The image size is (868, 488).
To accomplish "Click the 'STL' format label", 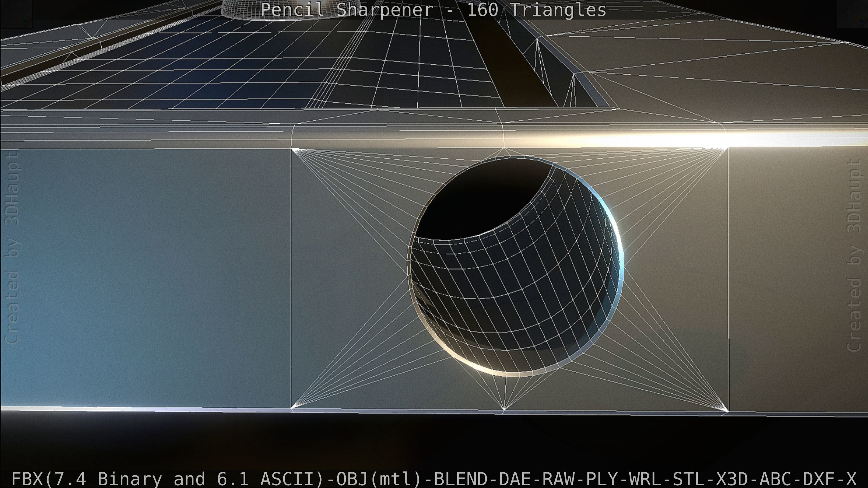I will point(688,479).
